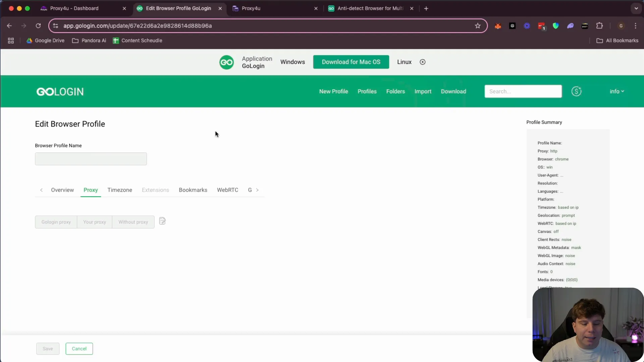Select the WebRTC tab
Viewport: 644px width, 362px height.
tap(227, 190)
